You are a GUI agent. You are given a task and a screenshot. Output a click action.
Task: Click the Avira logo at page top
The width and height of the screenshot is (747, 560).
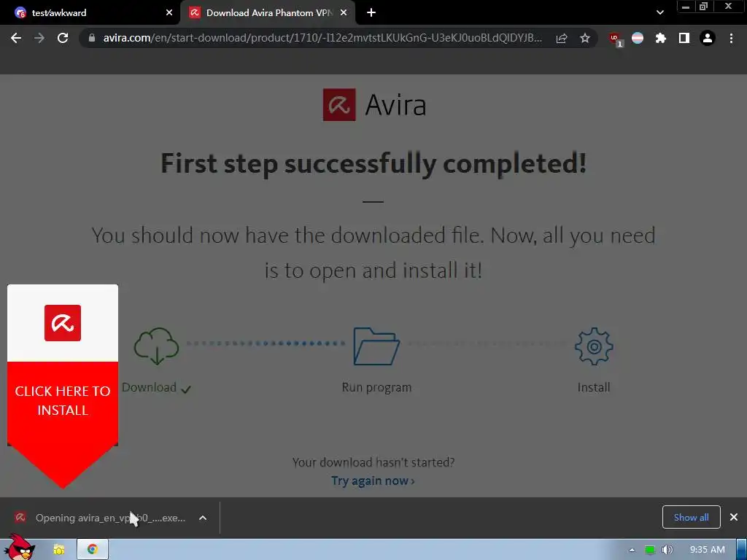(x=374, y=105)
